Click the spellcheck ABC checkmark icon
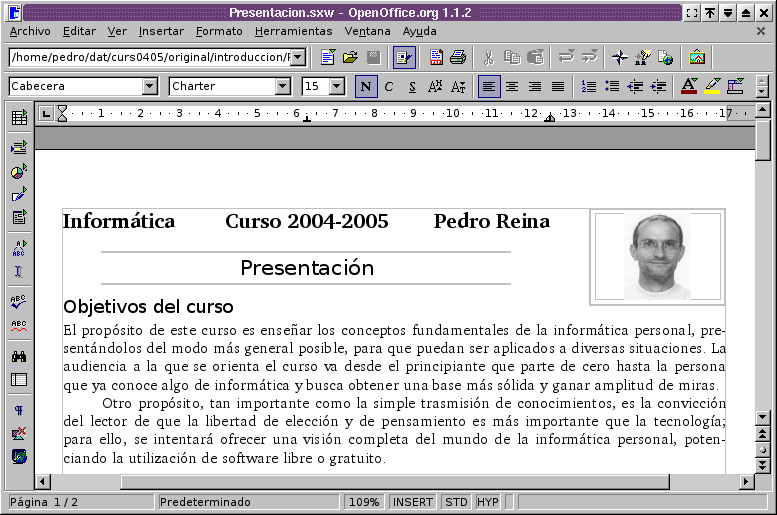 19,301
